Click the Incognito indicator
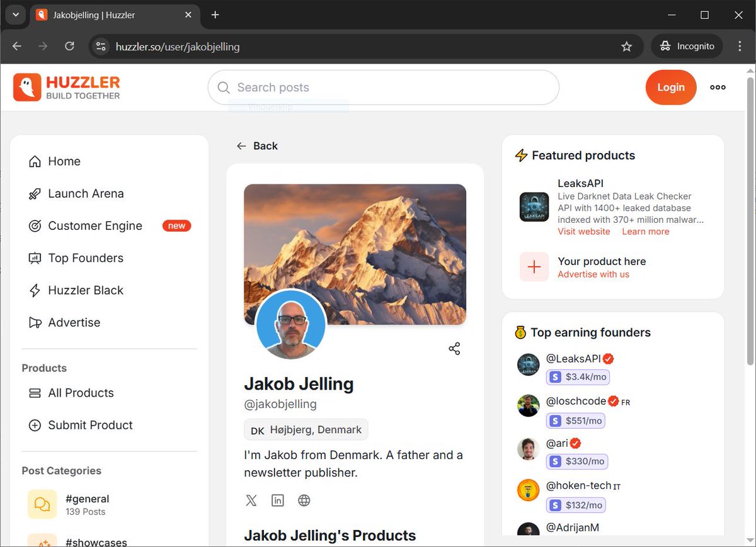The image size is (756, 547). pyautogui.click(x=687, y=46)
